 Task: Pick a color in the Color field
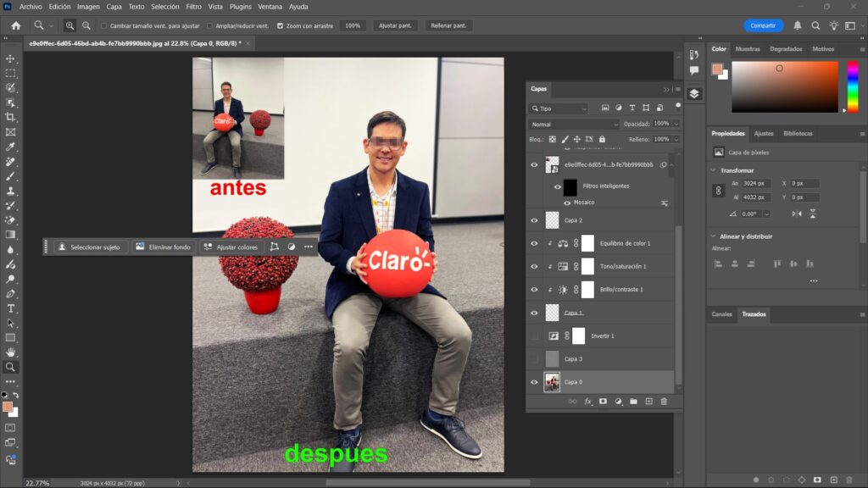click(785, 87)
